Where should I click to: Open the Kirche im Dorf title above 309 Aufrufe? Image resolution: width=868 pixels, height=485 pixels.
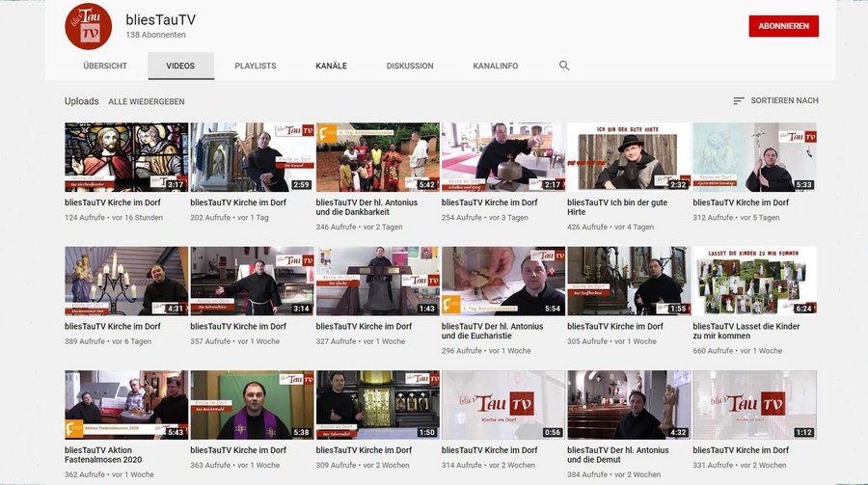tap(364, 450)
